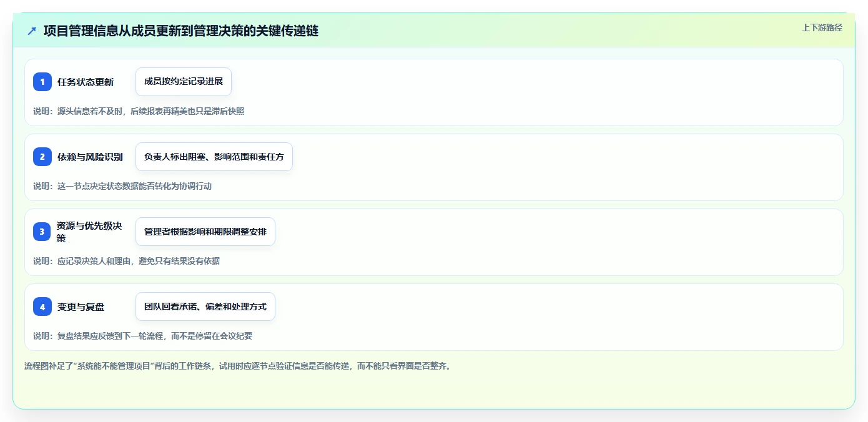Select the 成员按约定记录进展 chip
868x422 pixels.
184,82
